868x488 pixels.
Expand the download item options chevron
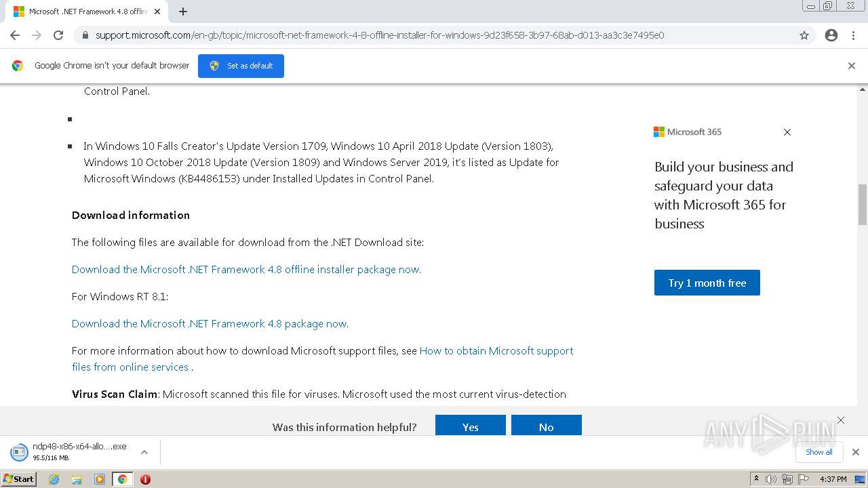[x=144, y=452]
